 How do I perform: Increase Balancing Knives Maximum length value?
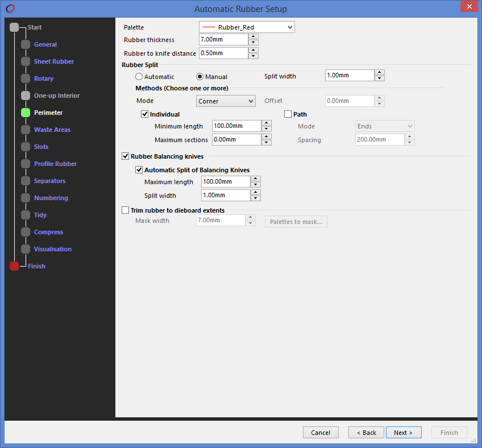[256, 179]
